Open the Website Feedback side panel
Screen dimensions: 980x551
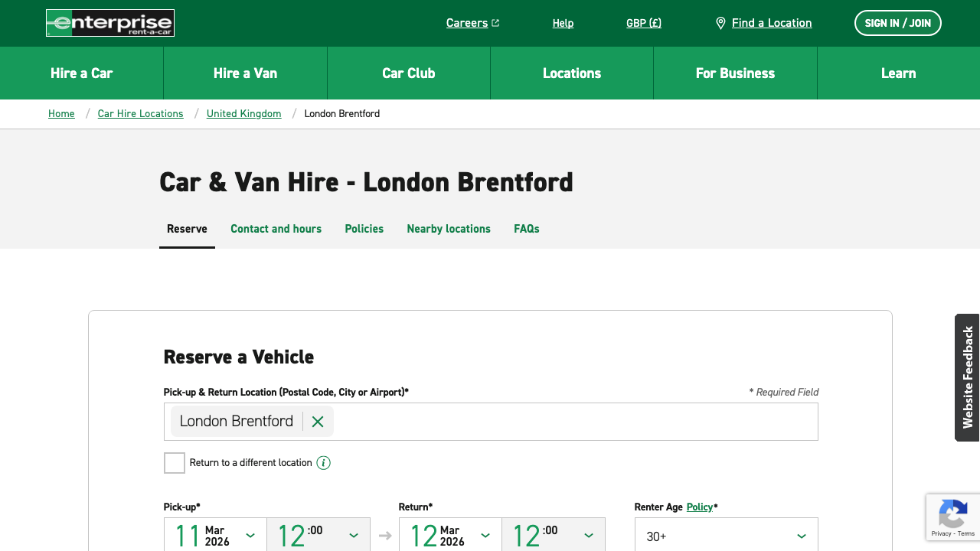click(968, 377)
